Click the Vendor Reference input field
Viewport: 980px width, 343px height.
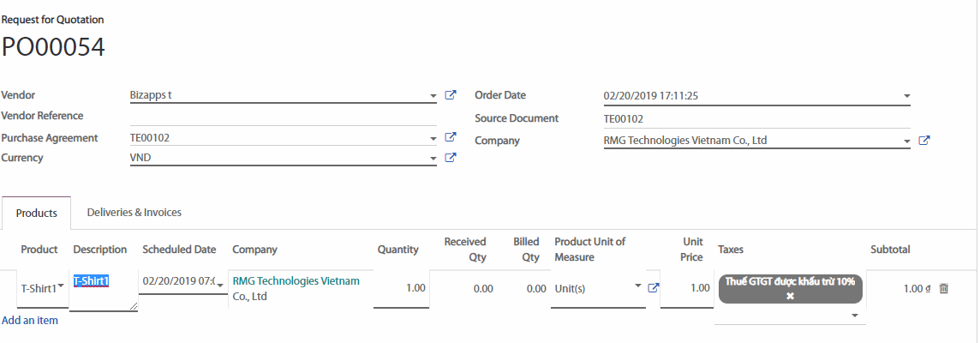click(x=283, y=116)
